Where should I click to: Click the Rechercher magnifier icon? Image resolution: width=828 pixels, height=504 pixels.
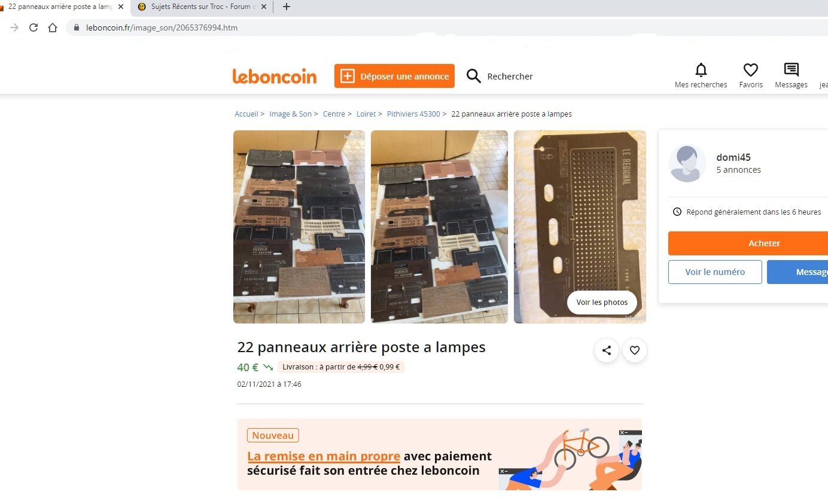pyautogui.click(x=473, y=76)
